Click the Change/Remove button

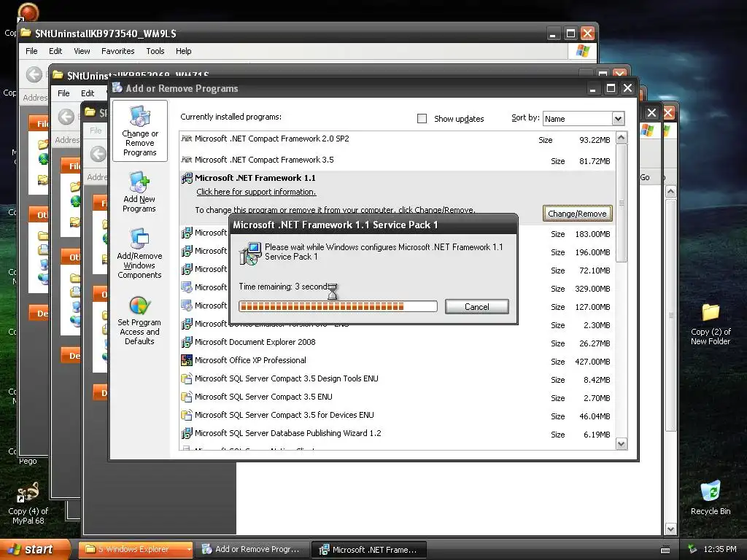577,214
